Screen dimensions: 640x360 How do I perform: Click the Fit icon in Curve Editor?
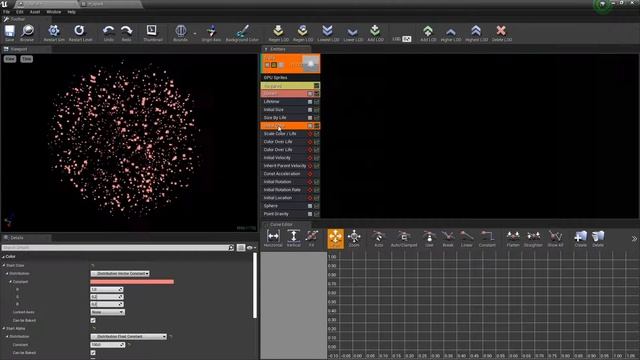(x=311, y=238)
